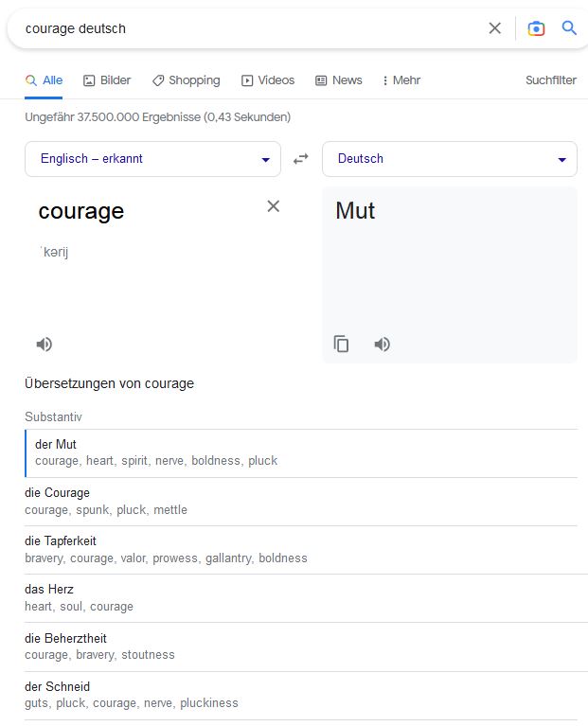Clear the search query with the X icon
Viewport: 588px width, 726px height.
494,28
